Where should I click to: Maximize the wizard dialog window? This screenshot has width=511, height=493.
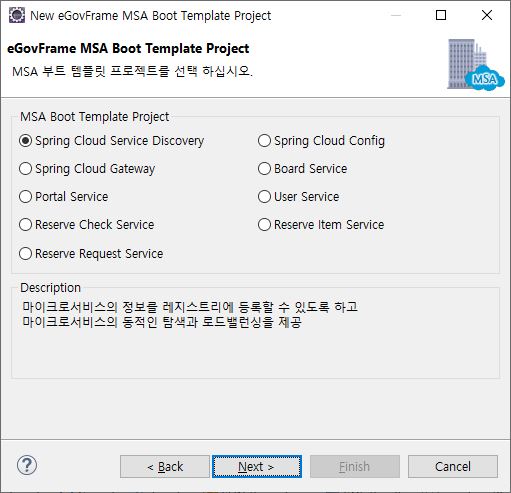pyautogui.click(x=441, y=15)
